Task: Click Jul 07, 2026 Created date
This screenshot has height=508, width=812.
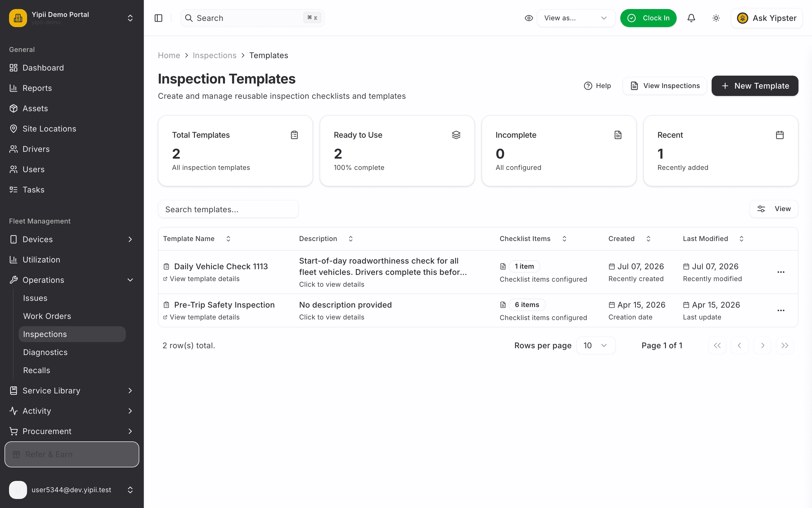Action: pyautogui.click(x=640, y=266)
